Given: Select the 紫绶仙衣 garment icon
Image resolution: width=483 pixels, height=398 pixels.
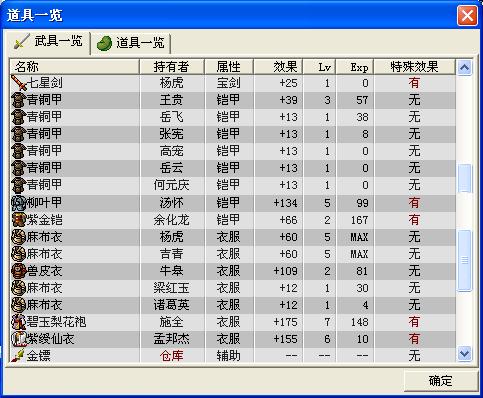Looking at the screenshot, I should [18, 339].
